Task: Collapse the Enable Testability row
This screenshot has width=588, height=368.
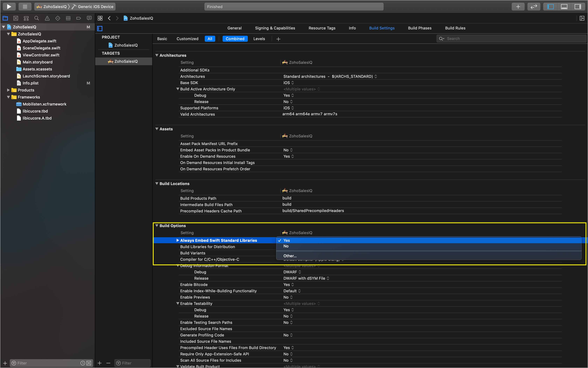Action: (x=178, y=303)
